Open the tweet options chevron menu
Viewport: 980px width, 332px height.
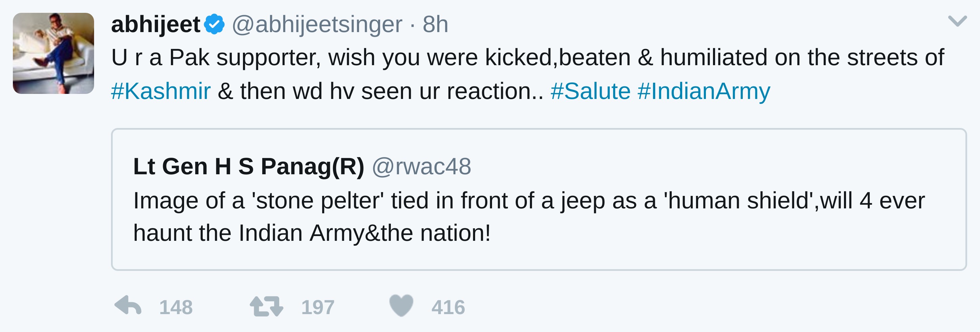tap(957, 21)
